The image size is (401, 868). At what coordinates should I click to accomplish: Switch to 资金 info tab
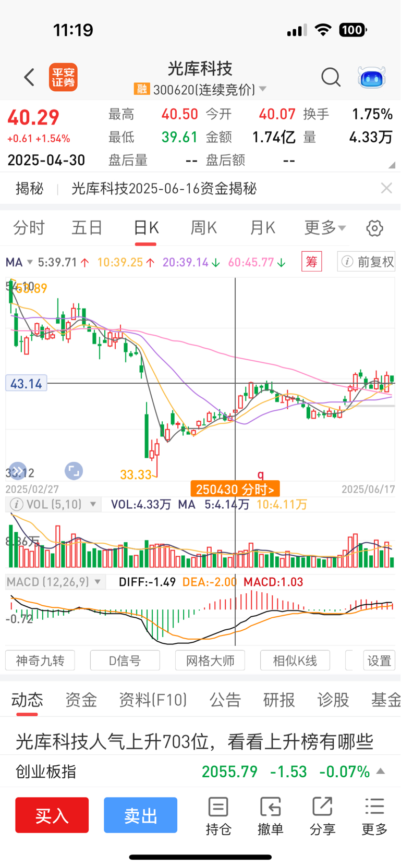[81, 700]
